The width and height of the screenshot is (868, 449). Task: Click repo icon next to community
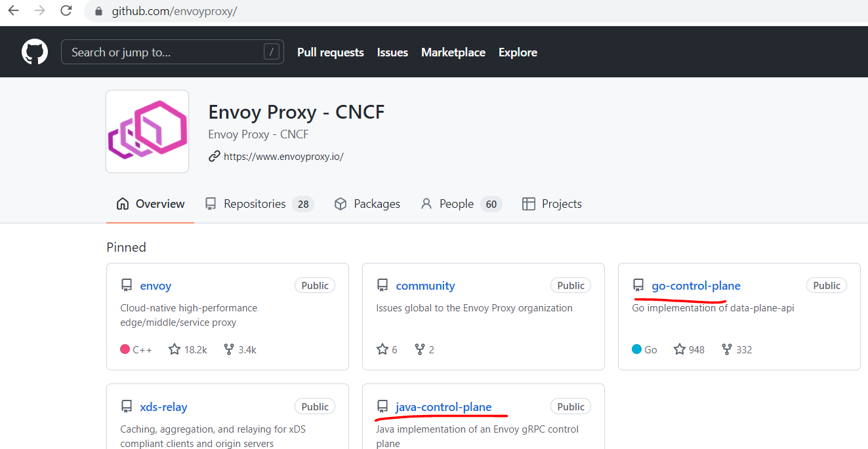(382, 285)
